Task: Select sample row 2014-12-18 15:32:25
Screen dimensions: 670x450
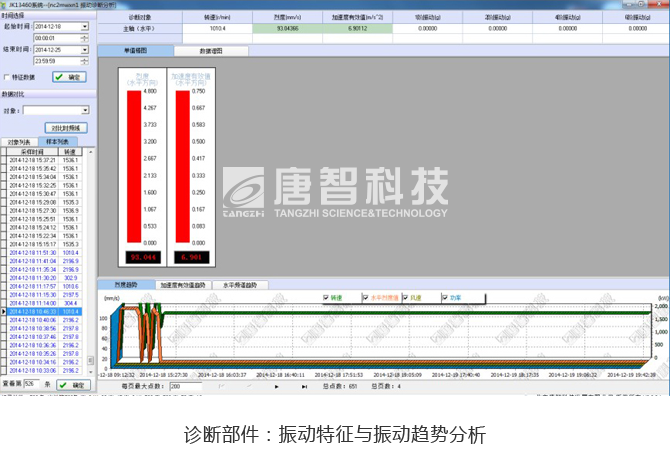Action: click(44, 185)
